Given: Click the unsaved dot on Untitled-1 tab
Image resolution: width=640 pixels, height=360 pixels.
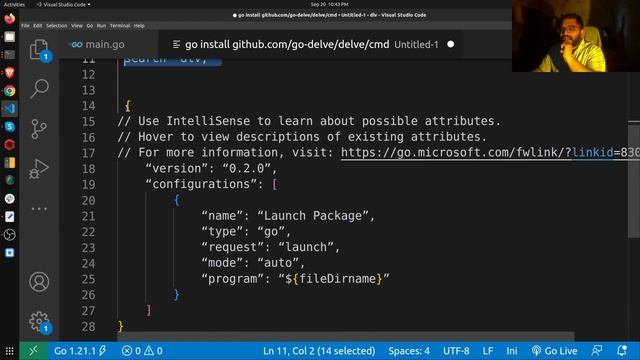Looking at the screenshot, I should [451, 44].
